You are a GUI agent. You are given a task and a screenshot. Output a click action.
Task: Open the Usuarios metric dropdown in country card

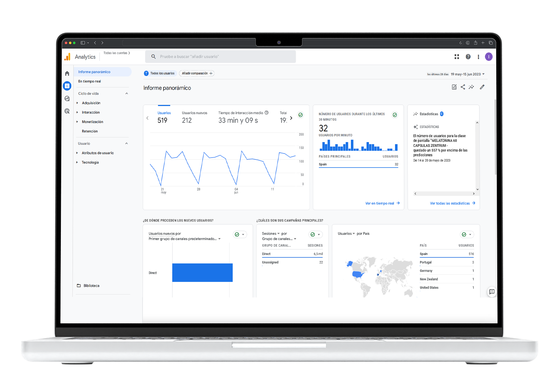pyautogui.click(x=346, y=234)
